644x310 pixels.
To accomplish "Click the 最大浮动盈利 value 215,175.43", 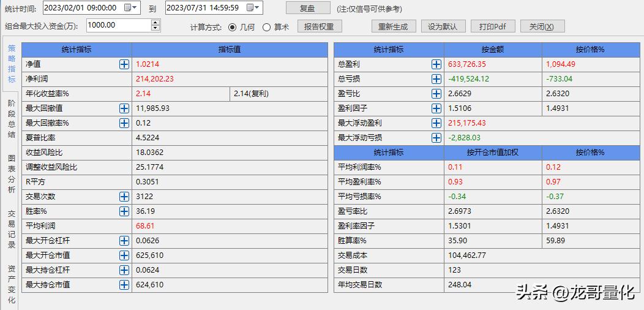I will [467, 123].
